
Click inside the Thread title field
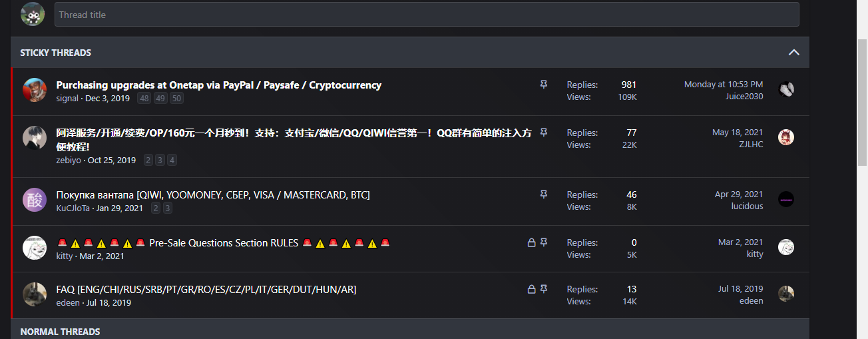(x=427, y=15)
